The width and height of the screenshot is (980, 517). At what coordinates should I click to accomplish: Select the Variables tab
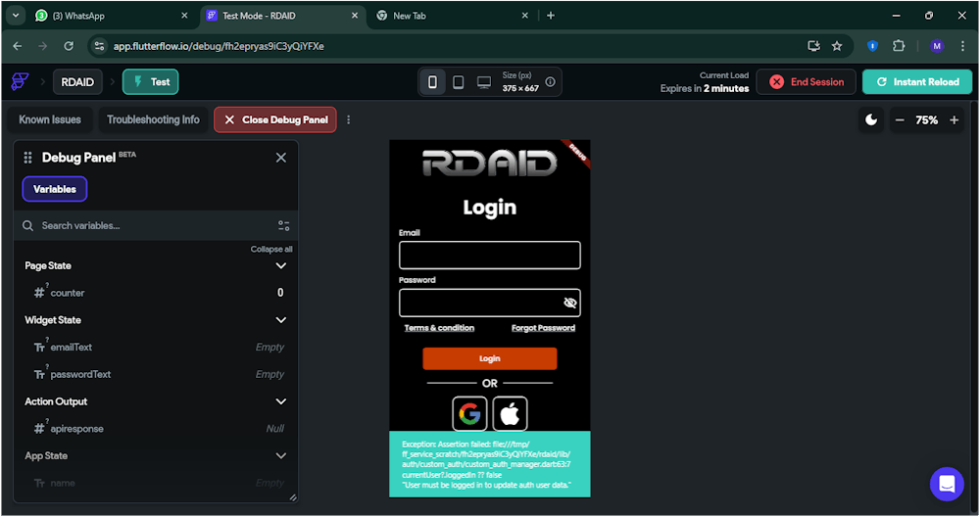pyautogui.click(x=55, y=189)
